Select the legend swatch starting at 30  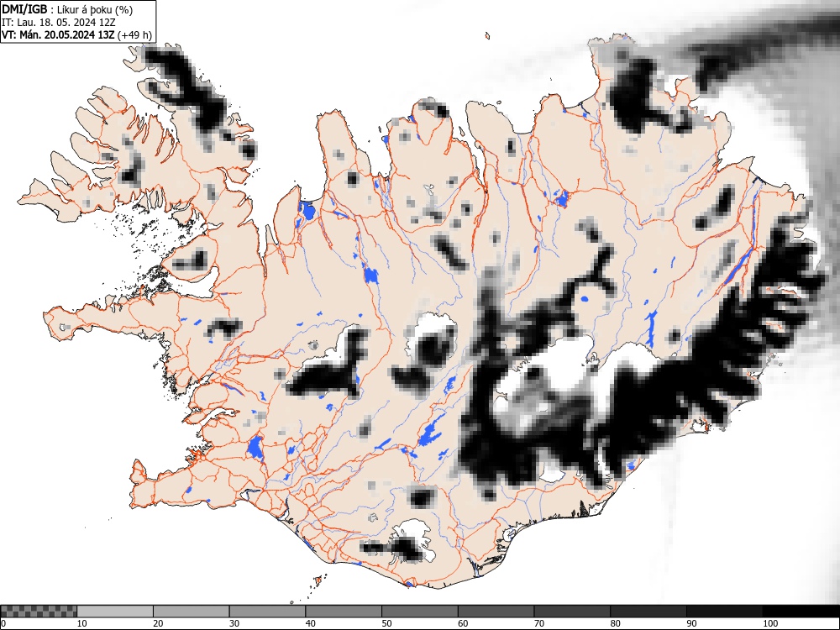pyautogui.click(x=267, y=612)
